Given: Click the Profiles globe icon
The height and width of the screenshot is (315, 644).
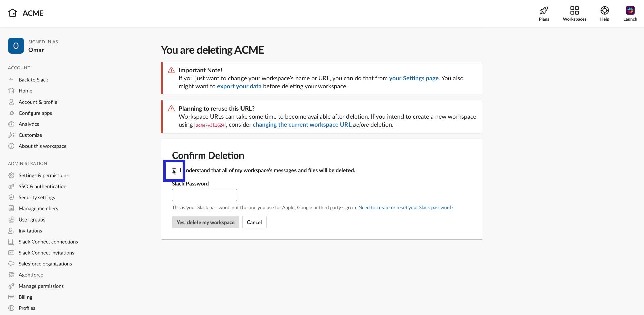Looking at the screenshot, I should pos(11,308).
